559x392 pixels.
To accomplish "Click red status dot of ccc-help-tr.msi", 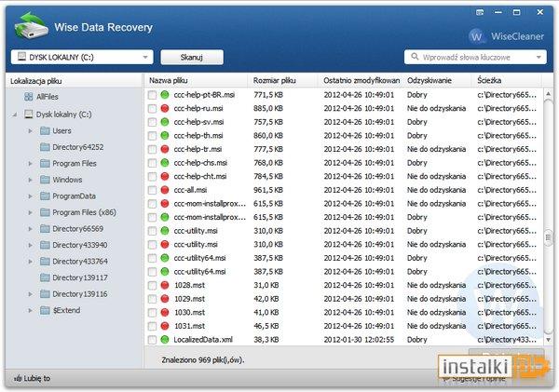I will pos(164,149).
